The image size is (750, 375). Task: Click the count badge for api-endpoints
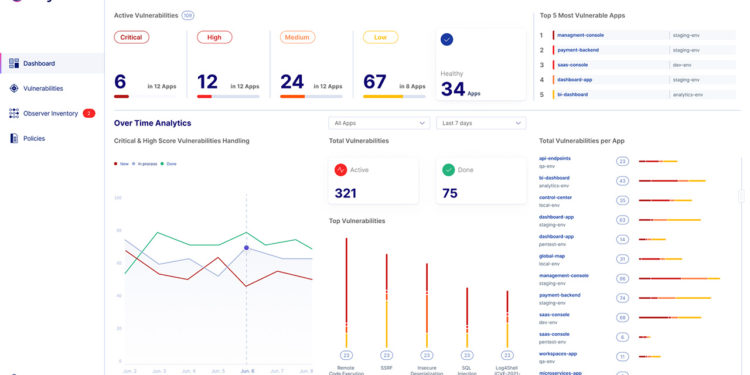pyautogui.click(x=622, y=162)
